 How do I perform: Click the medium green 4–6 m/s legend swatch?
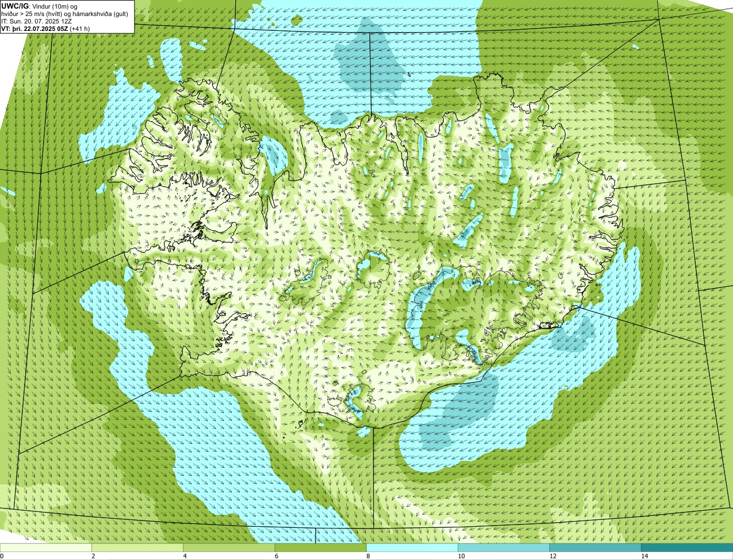(229, 547)
